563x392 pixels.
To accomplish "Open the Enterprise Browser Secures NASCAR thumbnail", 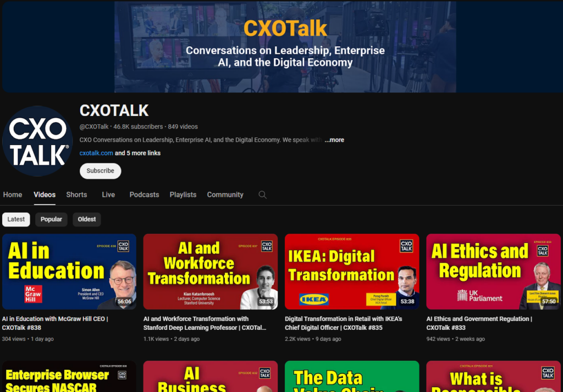I will [x=69, y=377].
